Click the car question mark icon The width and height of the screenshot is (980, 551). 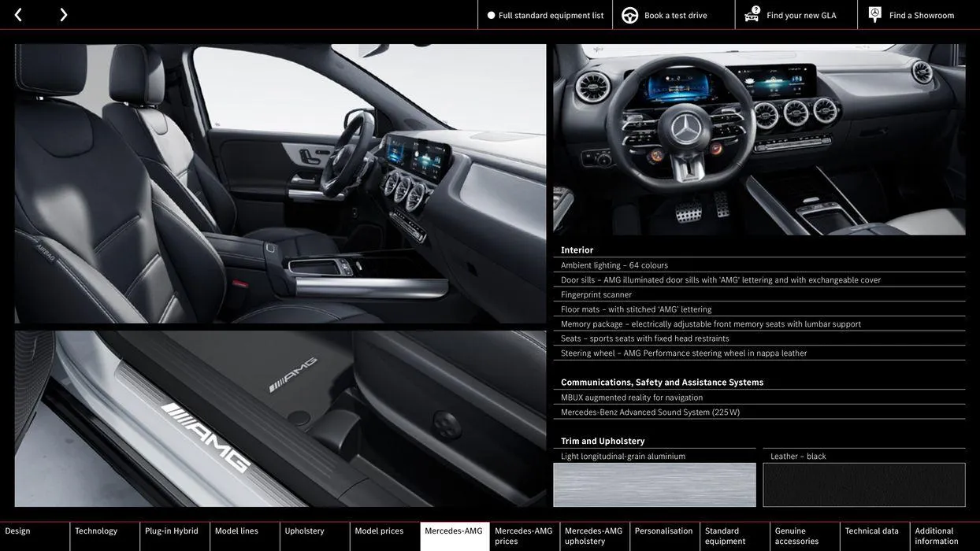752,14
